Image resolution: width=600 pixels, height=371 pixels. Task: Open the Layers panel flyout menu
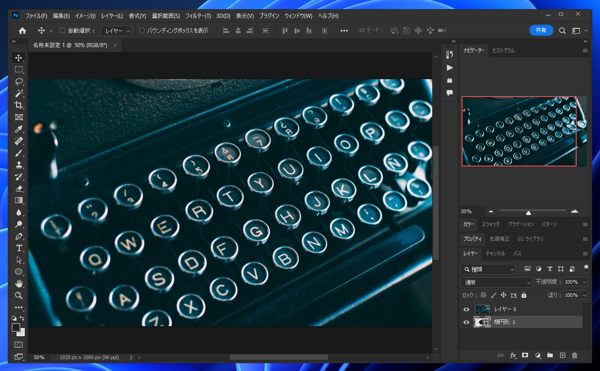pos(585,254)
